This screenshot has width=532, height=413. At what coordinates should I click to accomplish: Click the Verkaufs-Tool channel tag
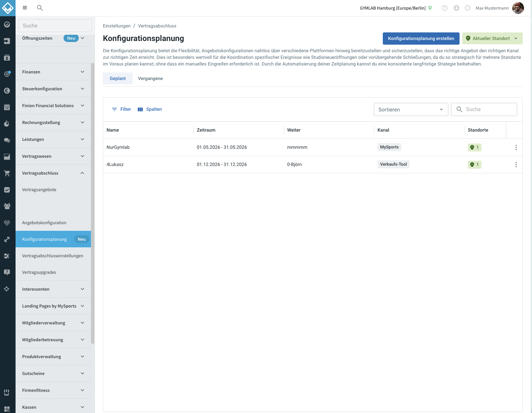click(x=393, y=164)
